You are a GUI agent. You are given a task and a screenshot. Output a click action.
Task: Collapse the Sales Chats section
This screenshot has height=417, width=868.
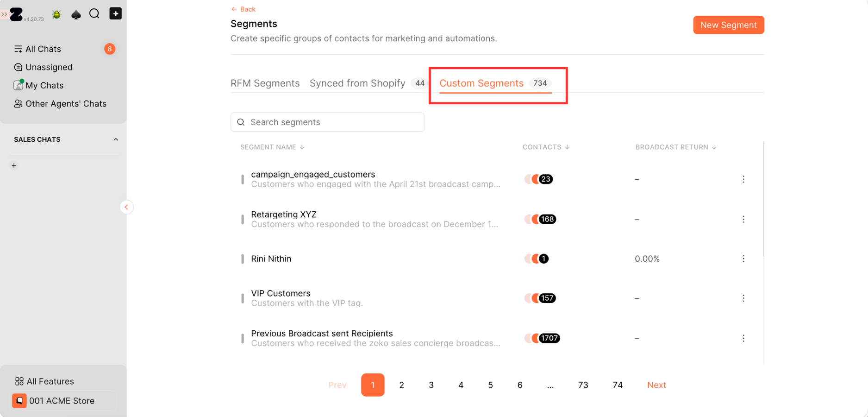(116, 139)
